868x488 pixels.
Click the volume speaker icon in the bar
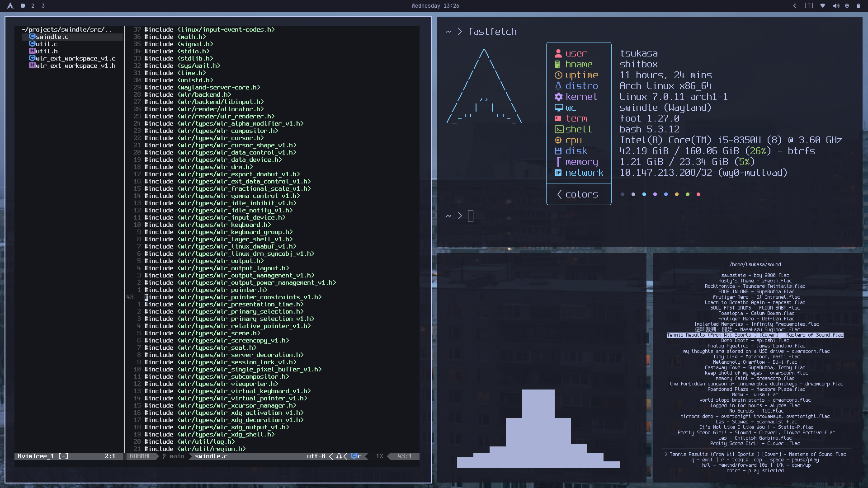click(x=835, y=6)
